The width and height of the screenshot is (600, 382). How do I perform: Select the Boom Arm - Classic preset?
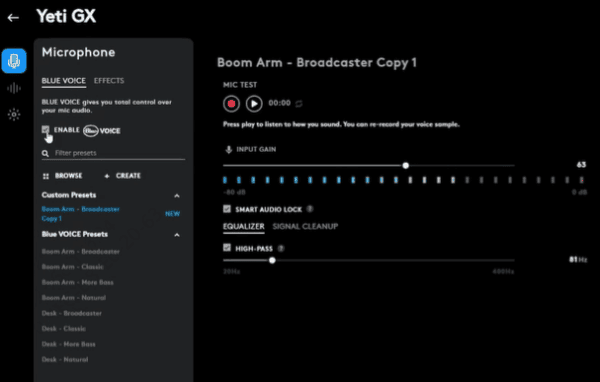tap(72, 267)
